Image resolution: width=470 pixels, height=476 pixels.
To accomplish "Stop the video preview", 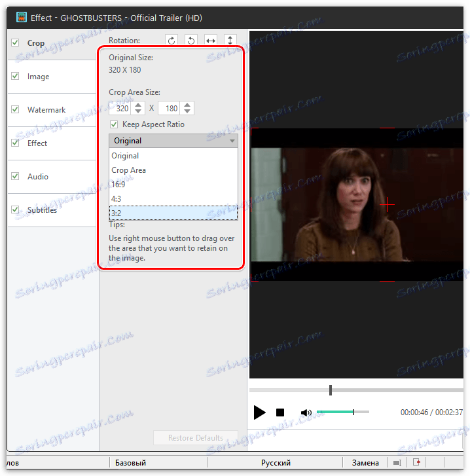I will click(x=280, y=412).
